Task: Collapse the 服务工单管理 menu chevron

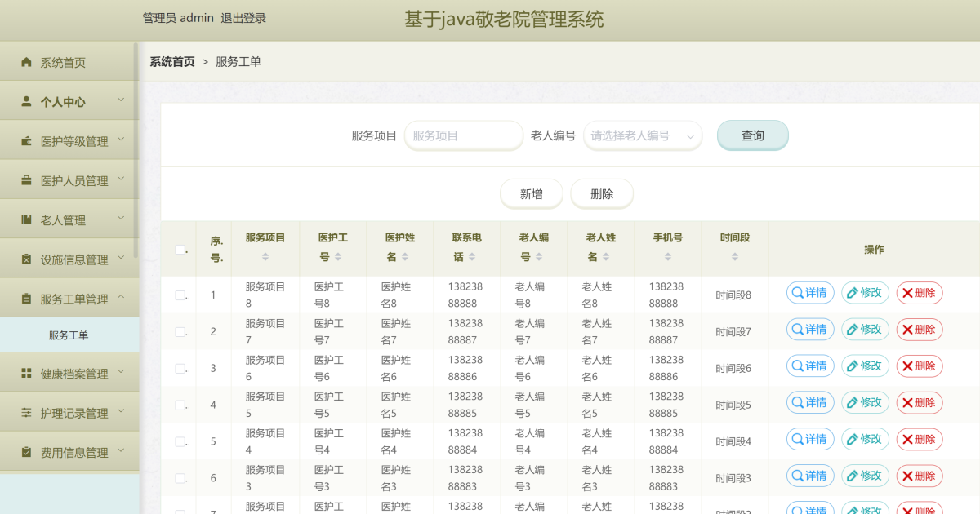Action: 121,298
